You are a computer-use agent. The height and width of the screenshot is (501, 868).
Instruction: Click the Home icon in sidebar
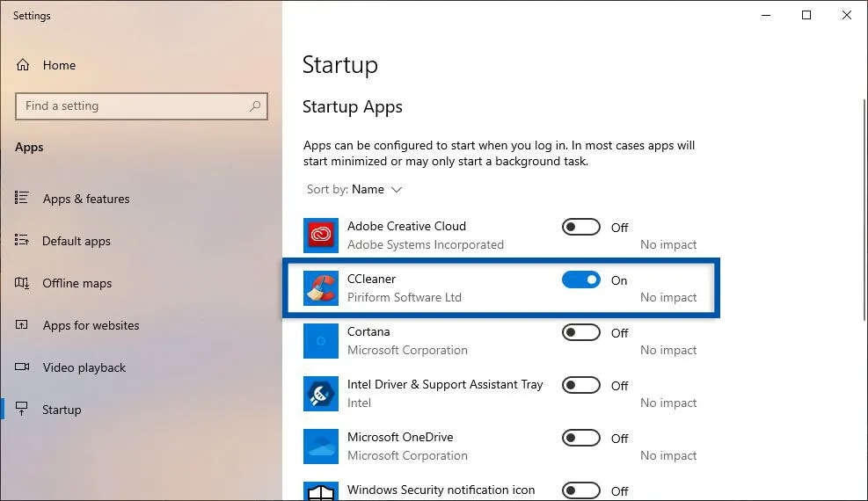coord(23,65)
